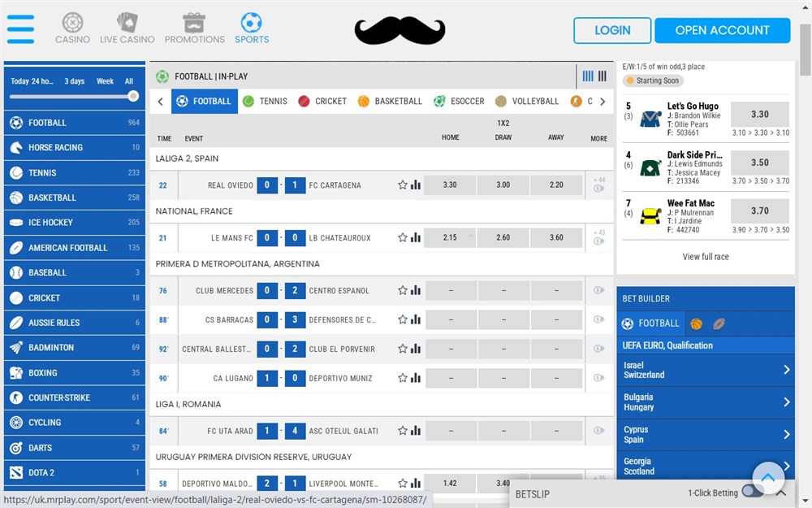
Task: Select Bet Builder Football tab
Action: 651,323
